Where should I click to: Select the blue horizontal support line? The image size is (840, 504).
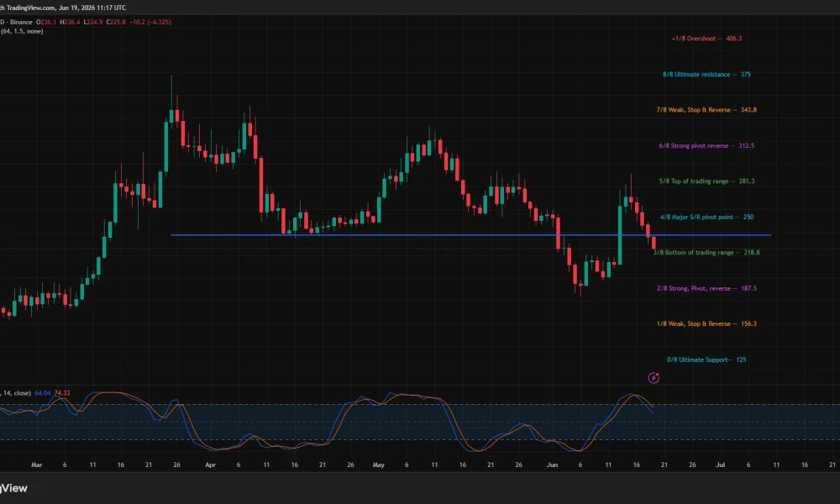tap(471, 235)
